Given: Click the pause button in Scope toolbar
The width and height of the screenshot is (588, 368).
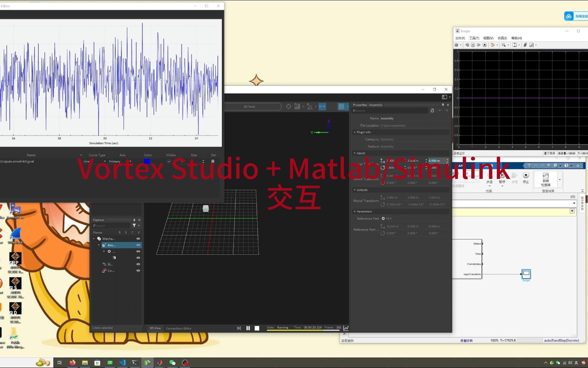Looking at the screenshot, I should [473, 45].
